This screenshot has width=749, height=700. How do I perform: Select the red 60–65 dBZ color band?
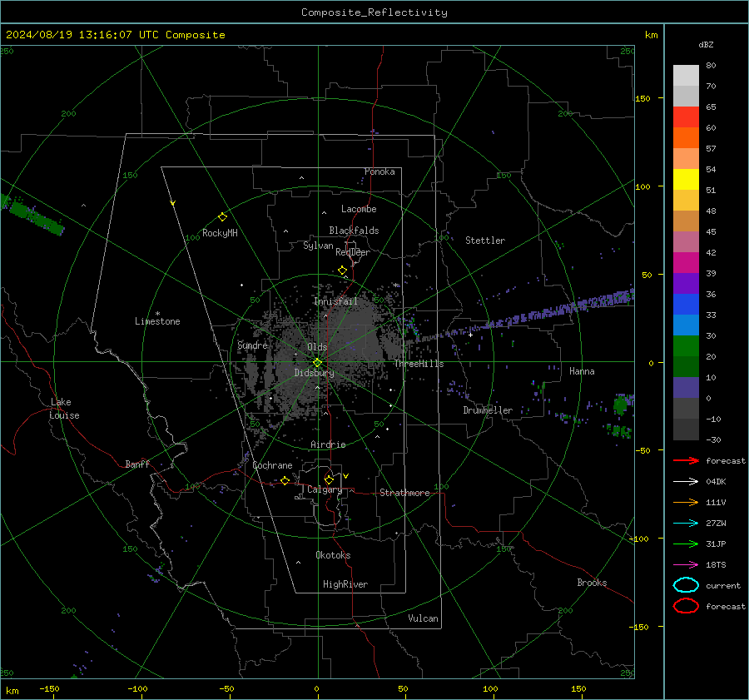tap(686, 117)
